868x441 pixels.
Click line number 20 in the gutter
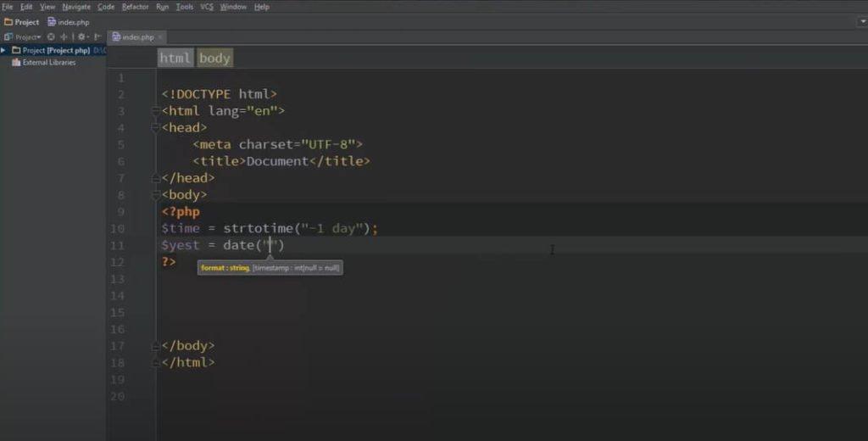coord(117,397)
